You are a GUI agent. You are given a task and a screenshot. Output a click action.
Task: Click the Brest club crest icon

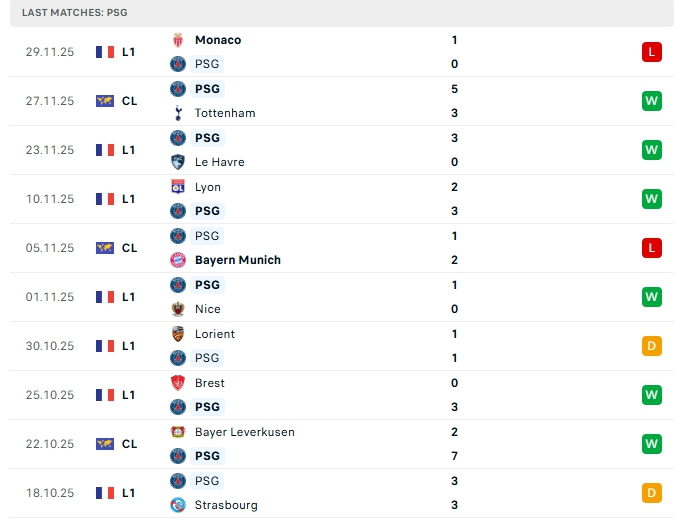click(x=178, y=383)
